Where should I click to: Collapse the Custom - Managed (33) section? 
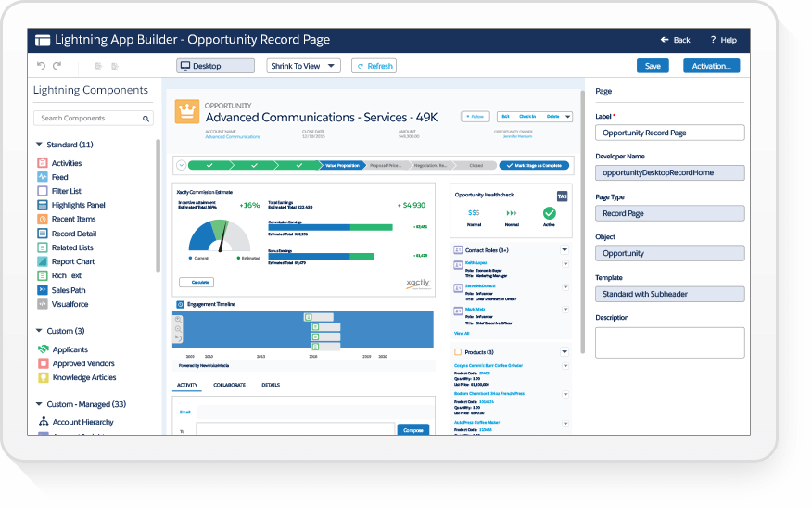point(39,404)
